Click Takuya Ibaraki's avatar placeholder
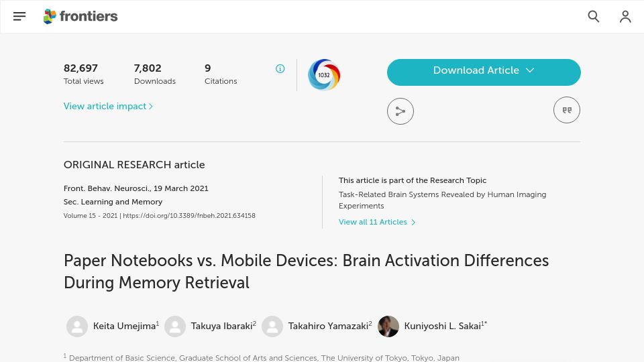This screenshot has width=644, height=362. (175, 326)
